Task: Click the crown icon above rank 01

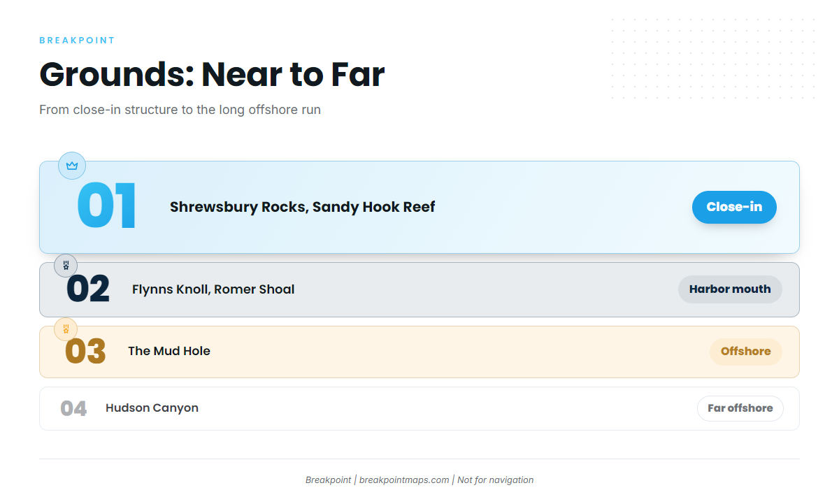Action: point(72,166)
